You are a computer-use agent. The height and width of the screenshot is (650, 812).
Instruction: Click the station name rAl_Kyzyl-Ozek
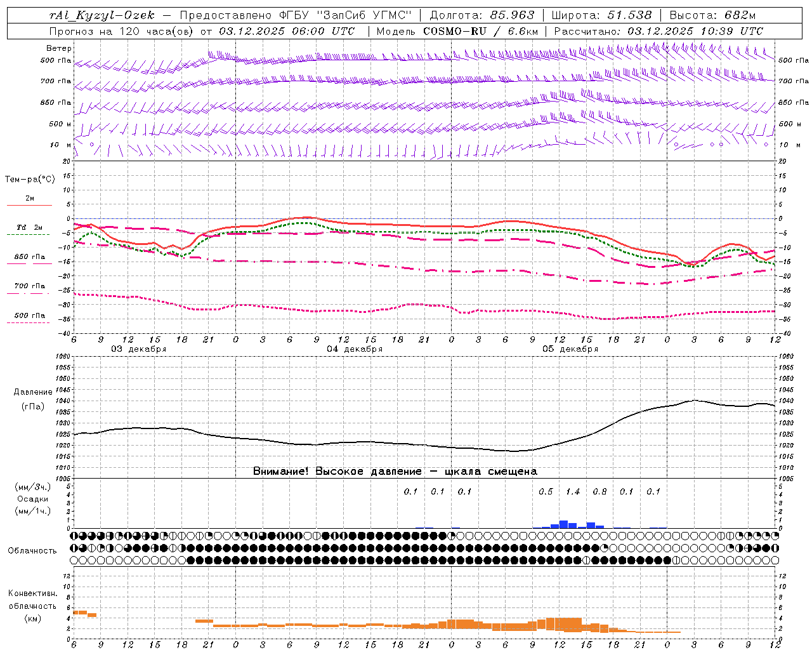(x=101, y=15)
